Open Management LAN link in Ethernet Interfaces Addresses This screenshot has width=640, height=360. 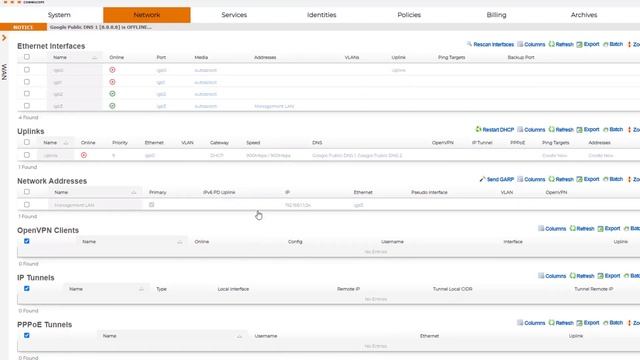point(274,106)
